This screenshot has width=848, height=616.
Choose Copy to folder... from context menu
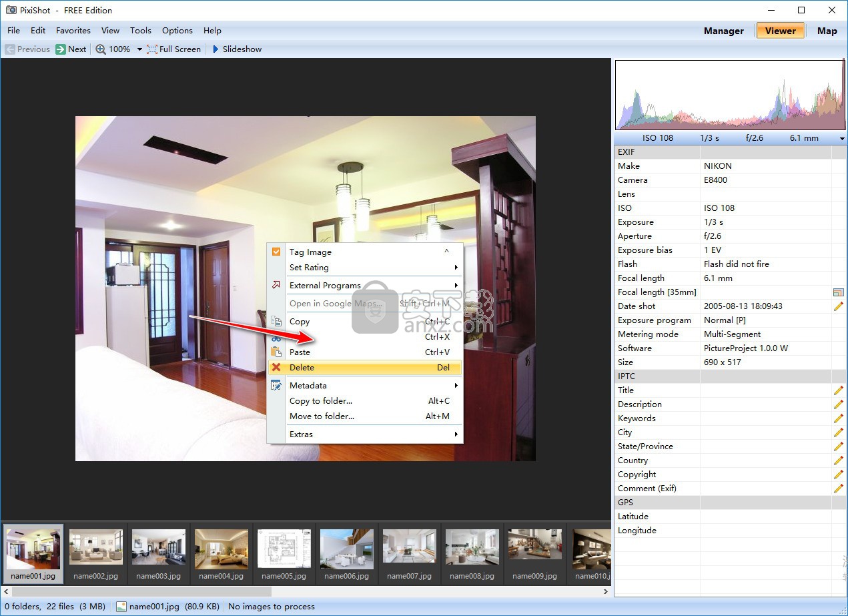click(x=364, y=401)
